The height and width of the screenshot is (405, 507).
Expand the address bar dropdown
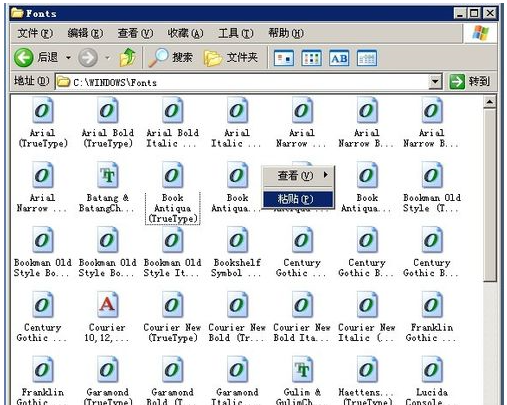point(435,82)
